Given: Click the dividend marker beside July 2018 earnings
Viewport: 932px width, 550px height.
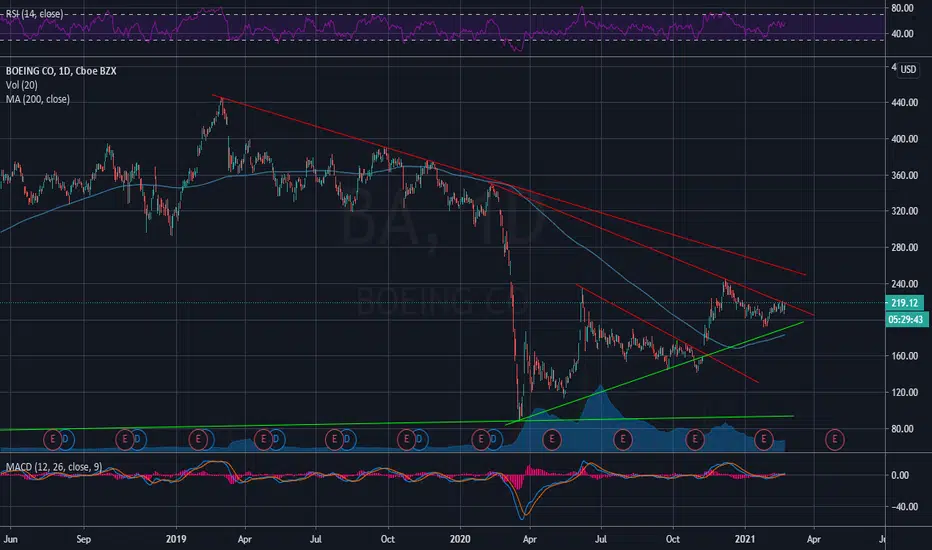Looking at the screenshot, I should pos(65,439).
